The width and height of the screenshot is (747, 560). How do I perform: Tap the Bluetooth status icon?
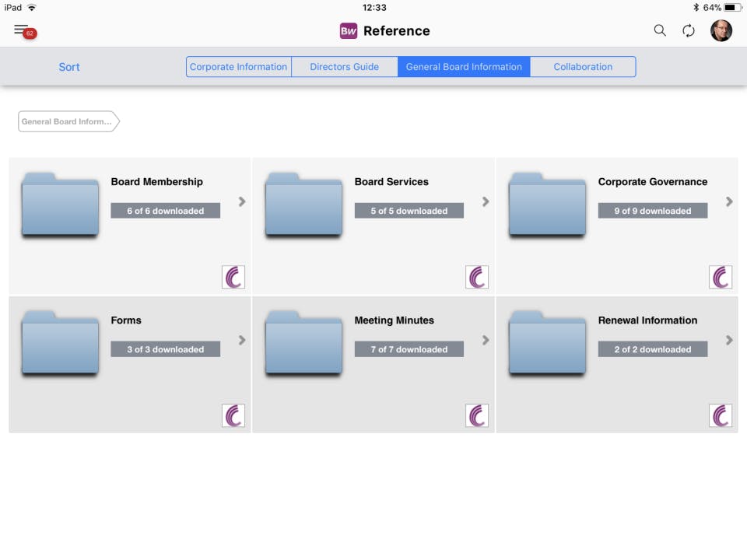point(696,8)
